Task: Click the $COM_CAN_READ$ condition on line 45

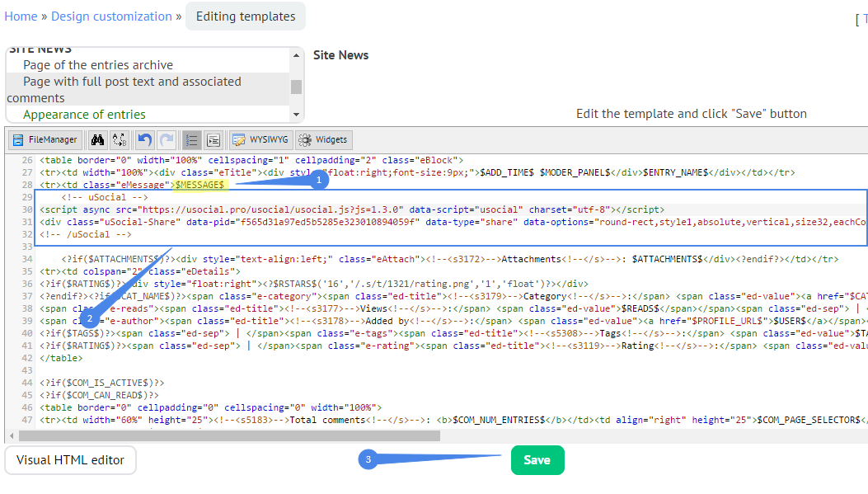Action: (x=99, y=395)
